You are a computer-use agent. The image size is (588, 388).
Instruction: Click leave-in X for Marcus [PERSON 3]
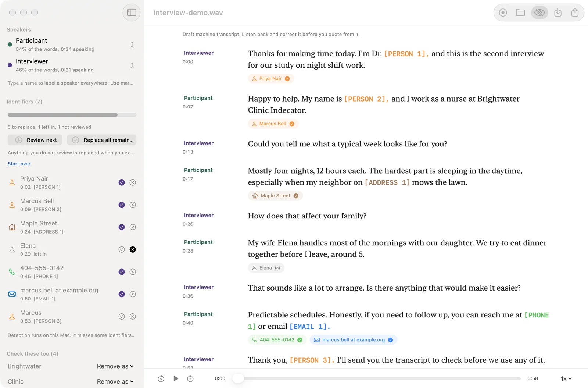(x=133, y=316)
